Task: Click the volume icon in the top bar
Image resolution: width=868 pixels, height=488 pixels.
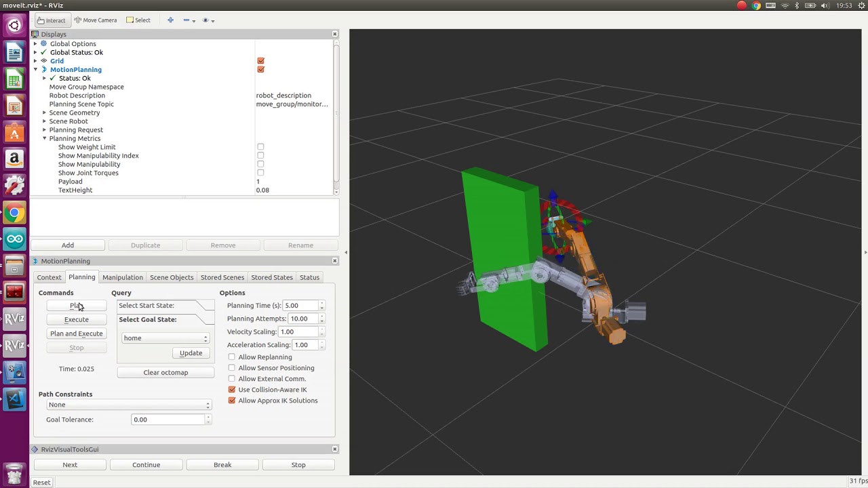Action: click(x=825, y=5)
